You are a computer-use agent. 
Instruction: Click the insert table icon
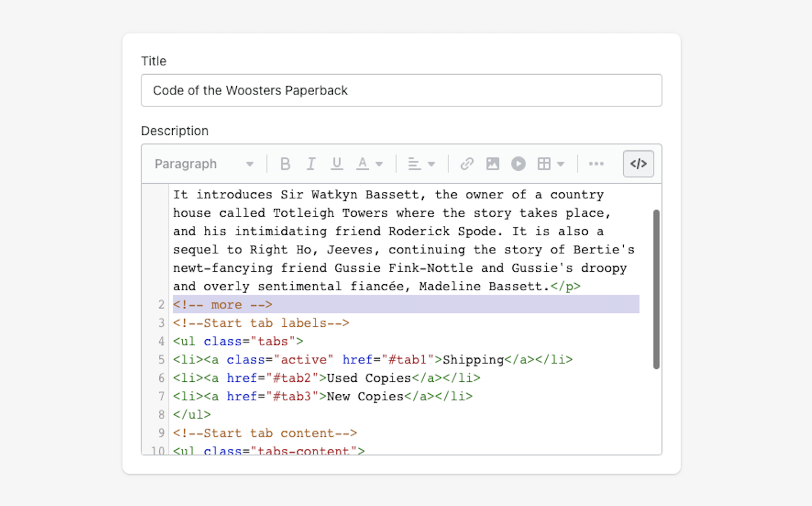(x=544, y=164)
